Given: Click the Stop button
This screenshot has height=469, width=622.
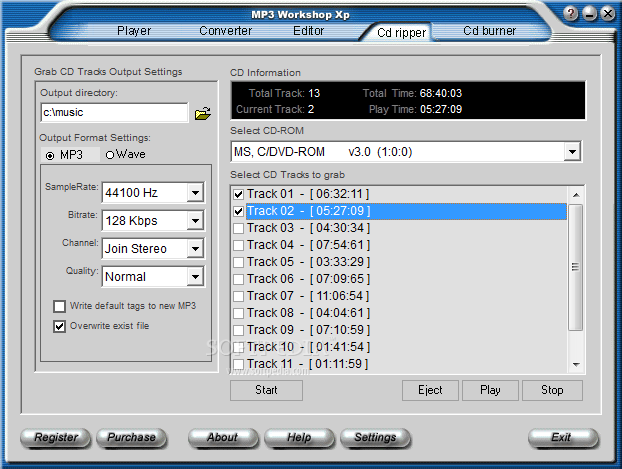Looking at the screenshot, I should click(x=552, y=390).
